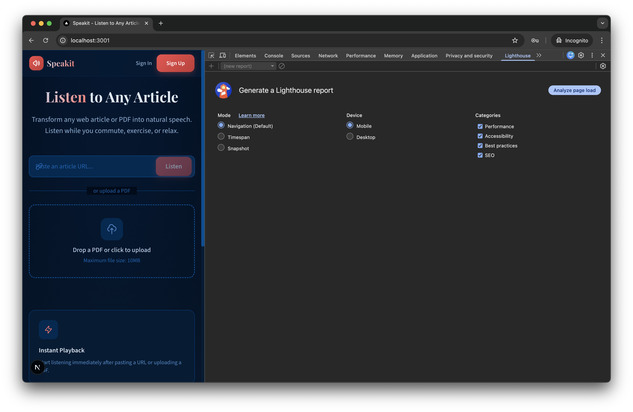Uncheck the SEO category checkbox
This screenshot has width=633, height=412.
coord(480,155)
